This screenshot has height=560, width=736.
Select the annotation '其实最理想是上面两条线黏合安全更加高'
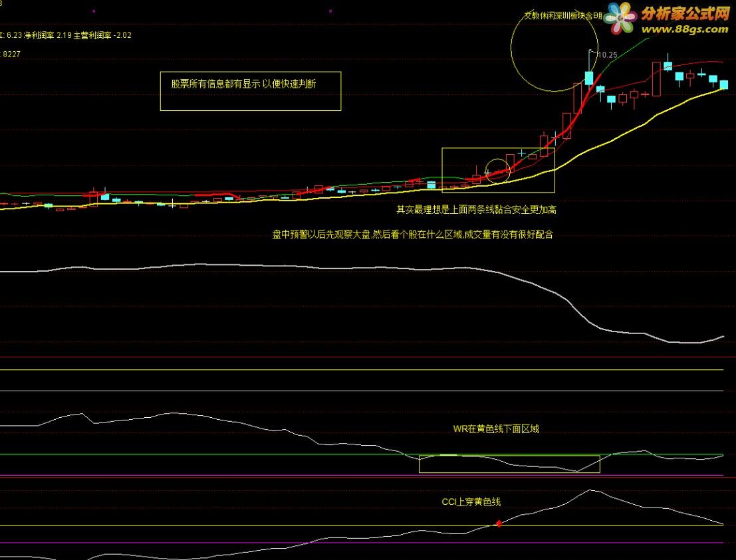click(x=477, y=210)
